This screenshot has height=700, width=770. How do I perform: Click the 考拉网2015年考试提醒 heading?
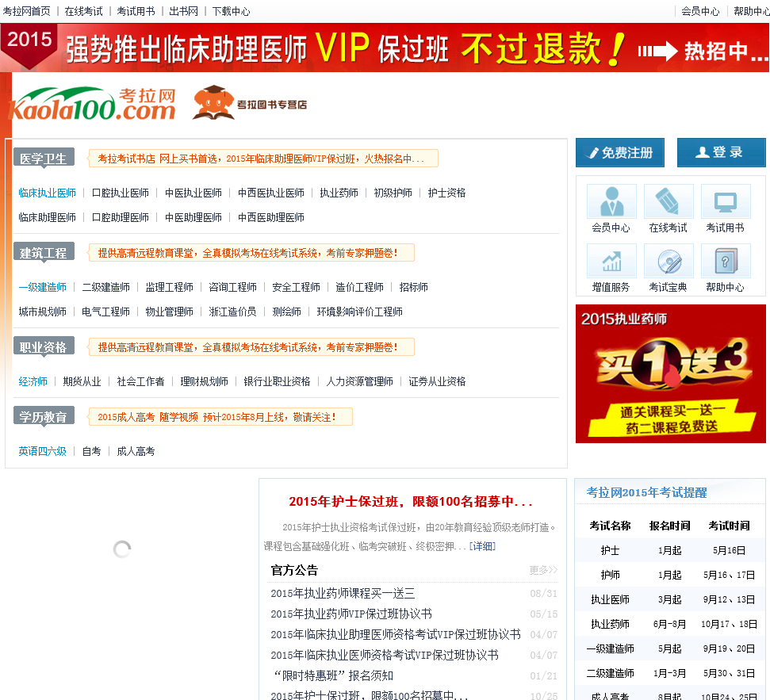tap(646, 492)
